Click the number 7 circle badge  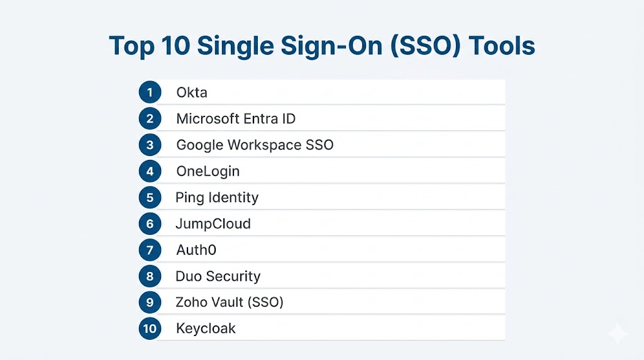150,250
